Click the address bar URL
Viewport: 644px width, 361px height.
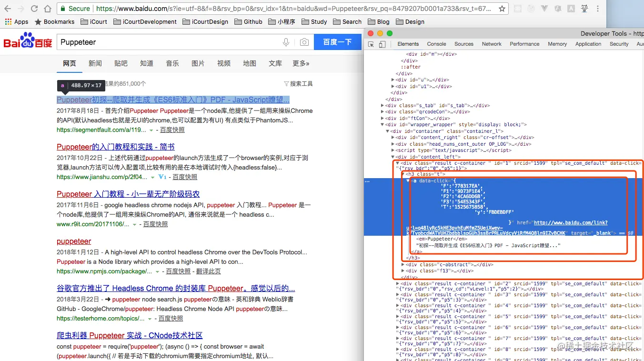(293, 9)
